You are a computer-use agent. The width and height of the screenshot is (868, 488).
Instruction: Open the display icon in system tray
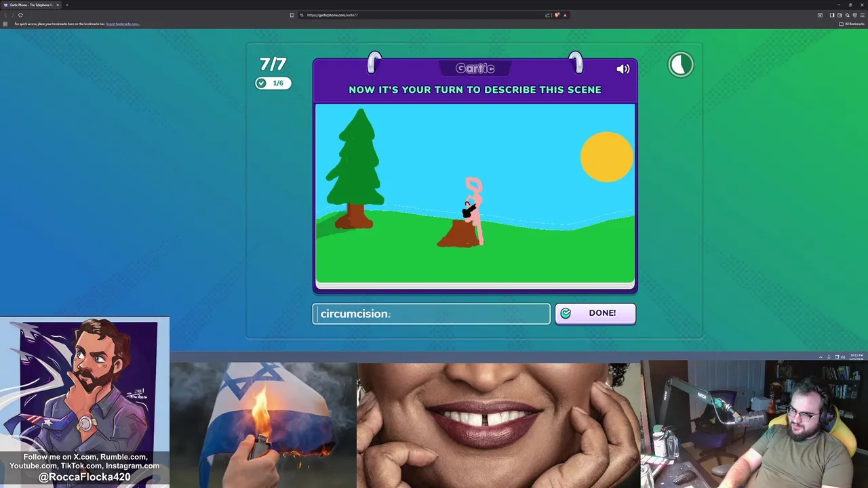[x=837, y=357]
